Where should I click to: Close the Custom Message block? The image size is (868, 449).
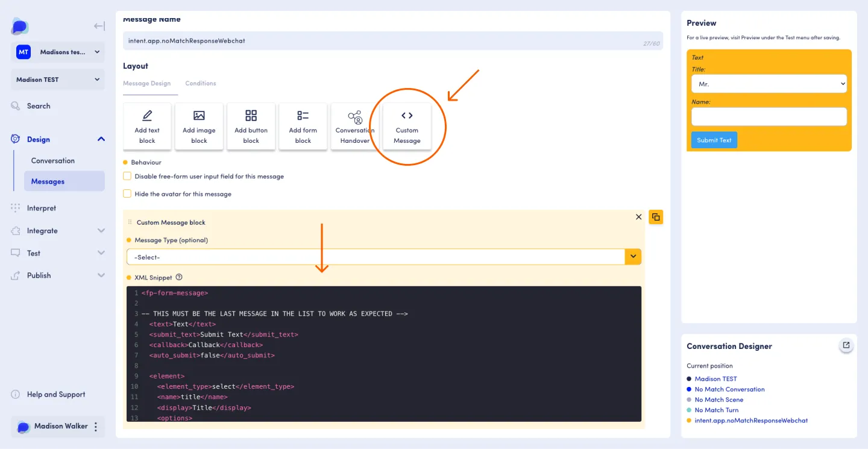[639, 217]
